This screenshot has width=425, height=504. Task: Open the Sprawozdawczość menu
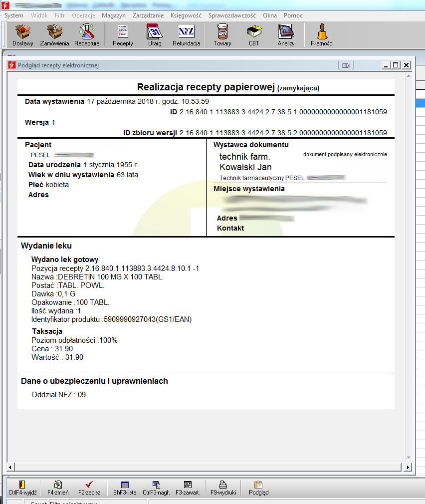point(232,15)
